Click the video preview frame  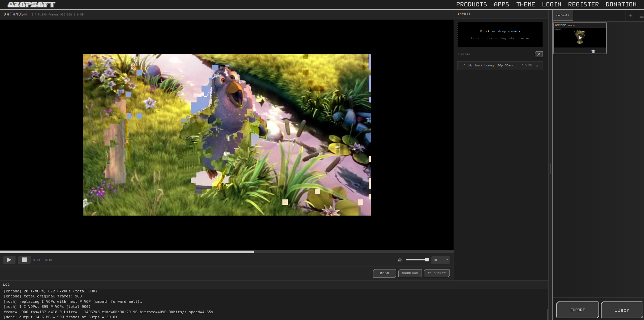coord(227,135)
